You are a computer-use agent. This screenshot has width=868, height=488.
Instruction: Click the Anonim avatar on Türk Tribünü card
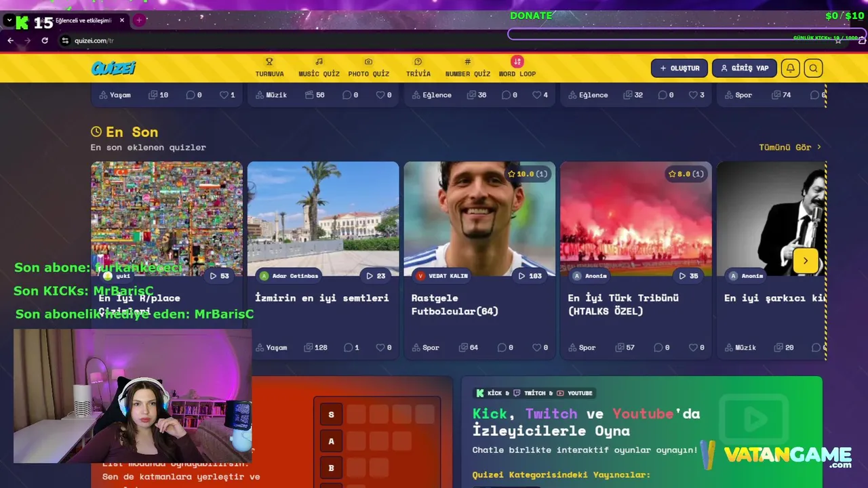coord(577,276)
